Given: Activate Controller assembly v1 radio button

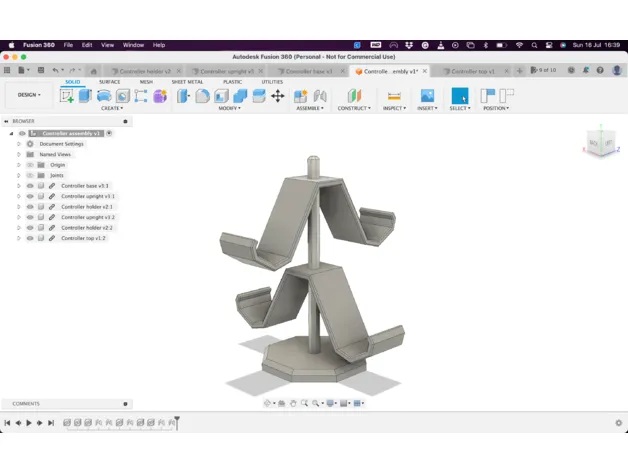Looking at the screenshot, I should [109, 133].
